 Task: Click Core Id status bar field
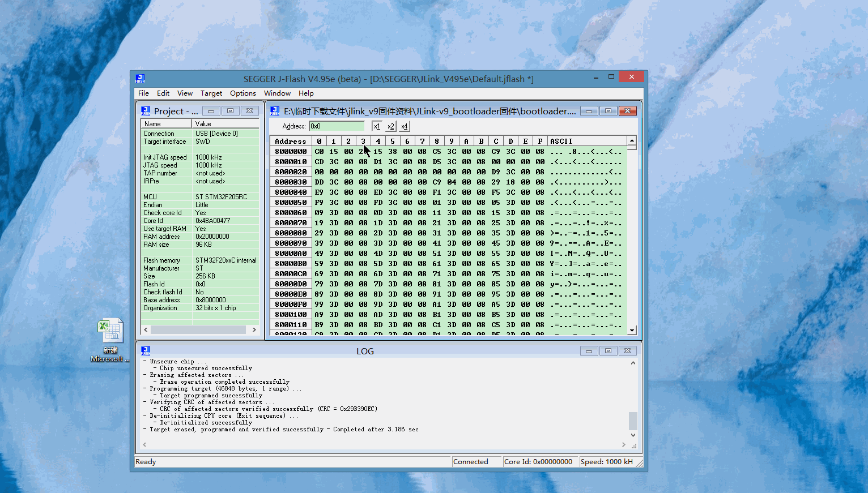point(541,462)
